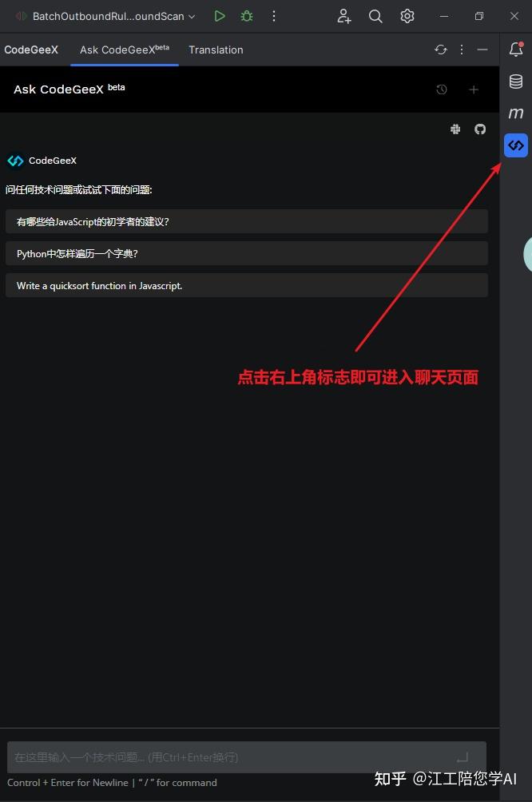
Task: Run the current configuration with the green play icon
Action: point(220,16)
